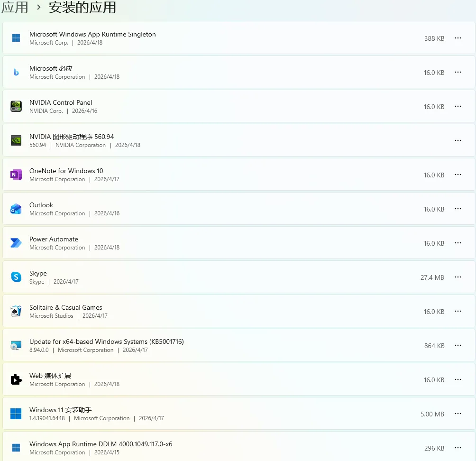The image size is (476, 461).
Task: Click the 388 KB size value
Action: (434, 38)
